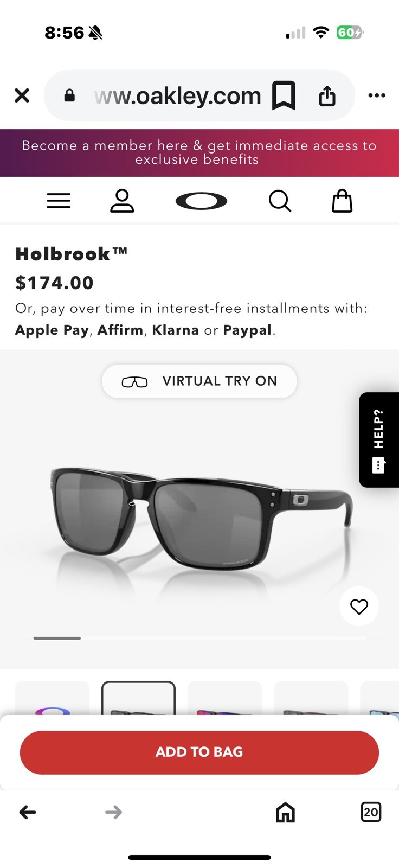Open the 20 tabs switcher
This screenshot has height=868, width=399.
pos(371,812)
